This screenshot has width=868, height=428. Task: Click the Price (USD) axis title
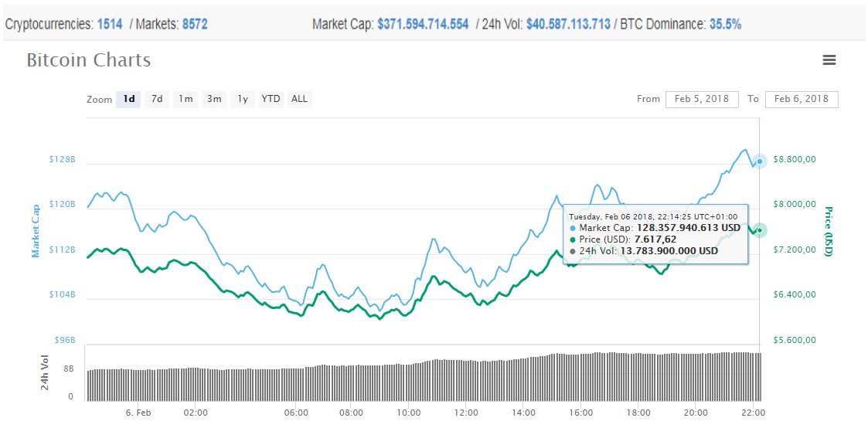pos(828,231)
